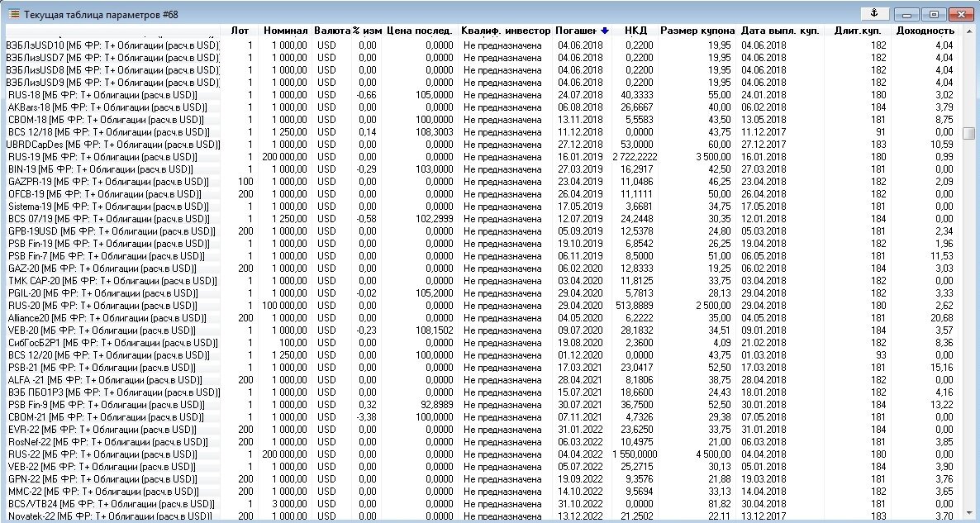Image resolution: width=980 pixels, height=523 pixels.
Task: Select the RUS-18 bond row
Action: coord(481,95)
